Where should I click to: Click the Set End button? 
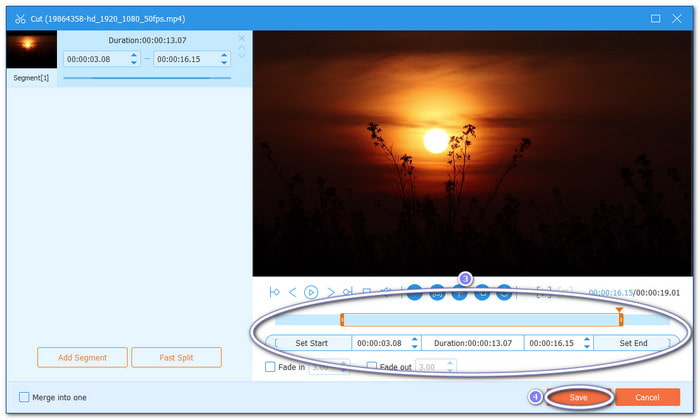tap(633, 343)
